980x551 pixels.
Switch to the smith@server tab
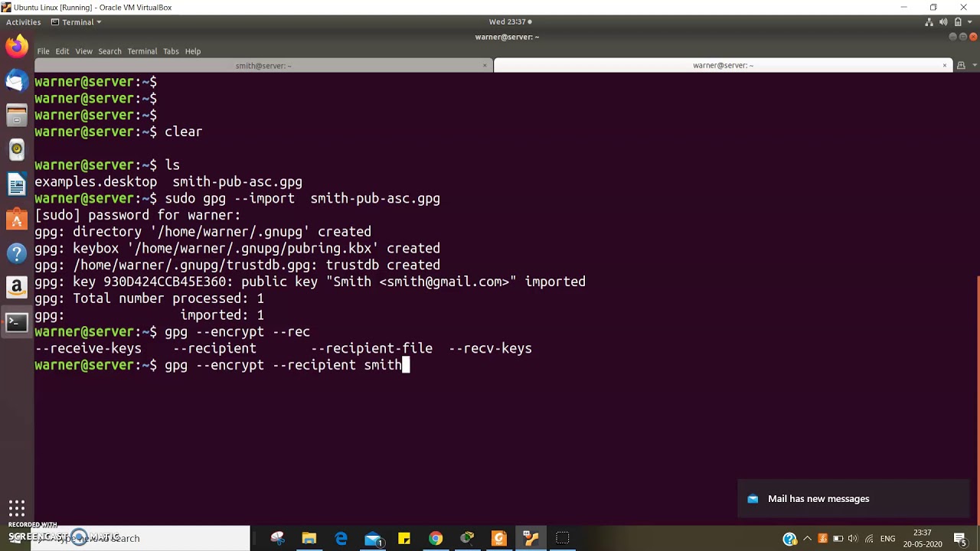(263, 66)
